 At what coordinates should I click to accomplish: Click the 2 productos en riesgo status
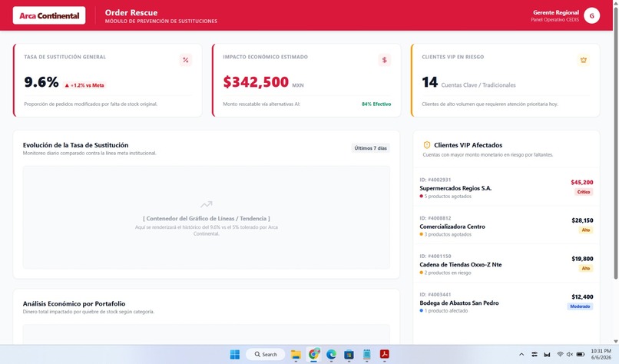point(445,273)
